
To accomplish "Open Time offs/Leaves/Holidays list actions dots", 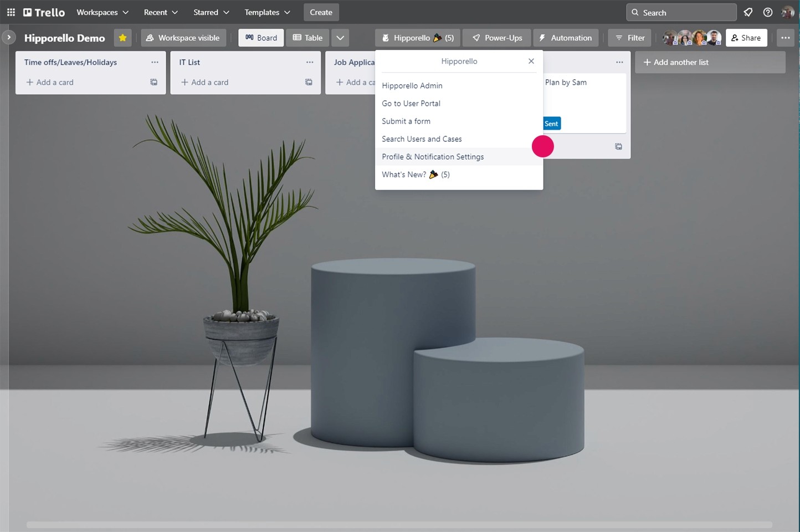I will pyautogui.click(x=155, y=62).
